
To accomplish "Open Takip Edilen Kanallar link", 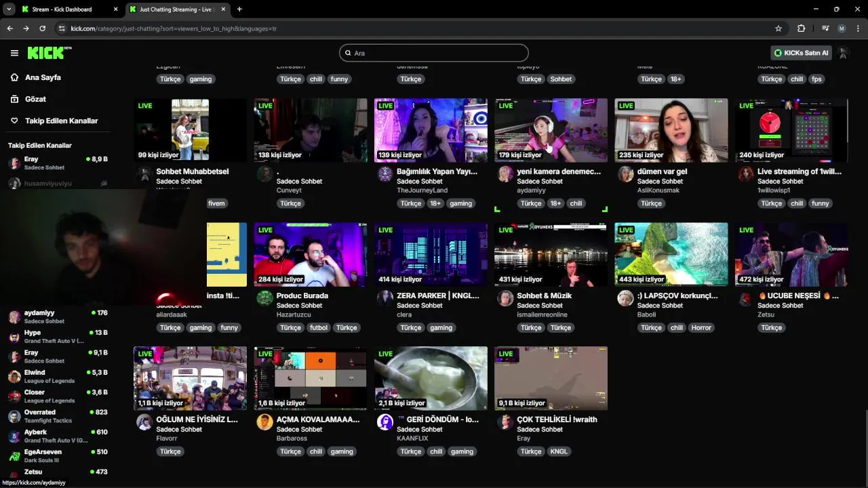I will [61, 121].
